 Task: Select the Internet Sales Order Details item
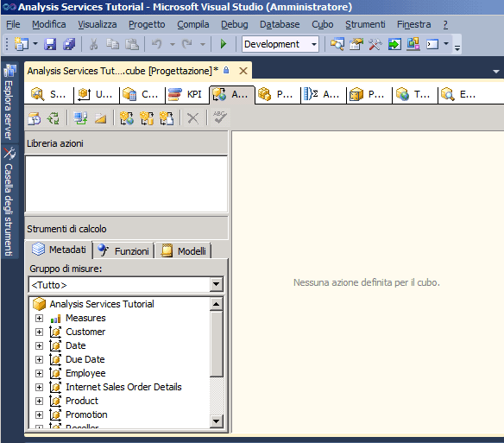(x=123, y=388)
